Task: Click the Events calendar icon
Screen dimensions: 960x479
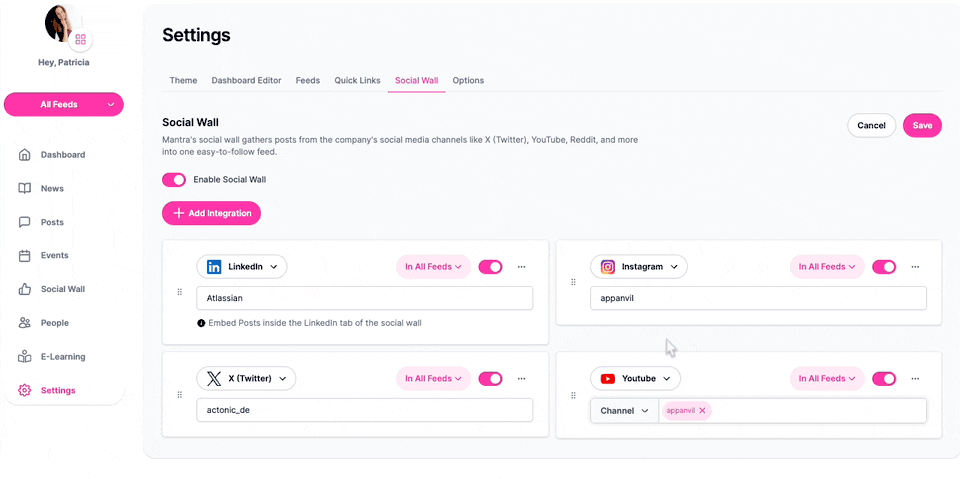Action: (x=24, y=255)
